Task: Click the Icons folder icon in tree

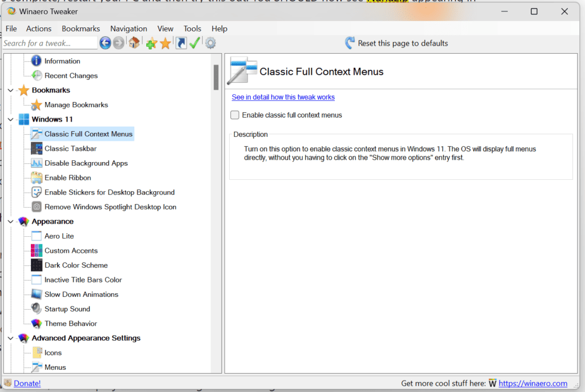Action: coord(37,353)
